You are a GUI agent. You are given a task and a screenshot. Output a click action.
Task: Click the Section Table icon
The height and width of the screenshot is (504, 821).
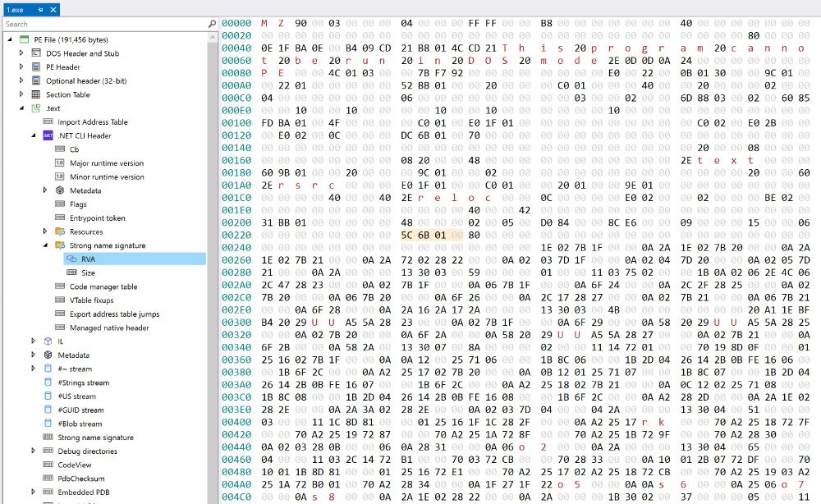click(36, 94)
